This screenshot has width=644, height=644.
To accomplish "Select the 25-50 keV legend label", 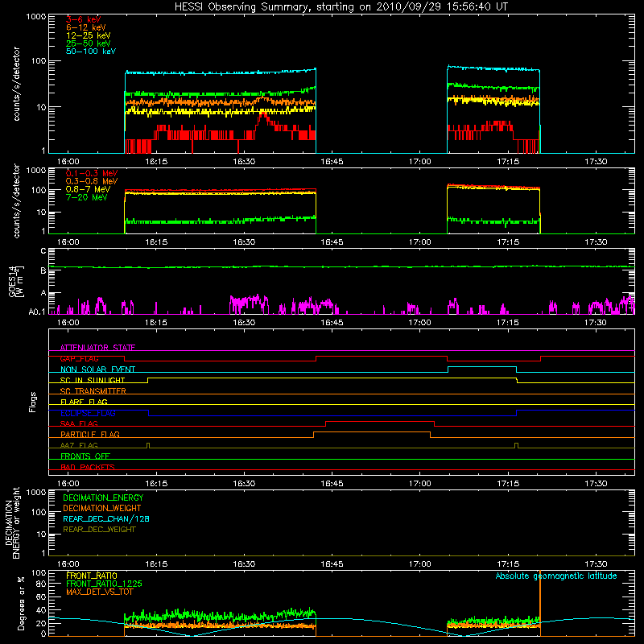I will point(89,43).
